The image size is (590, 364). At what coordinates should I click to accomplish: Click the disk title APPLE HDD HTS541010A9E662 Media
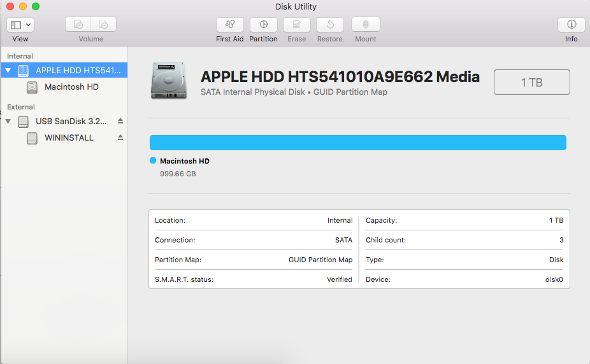point(340,76)
